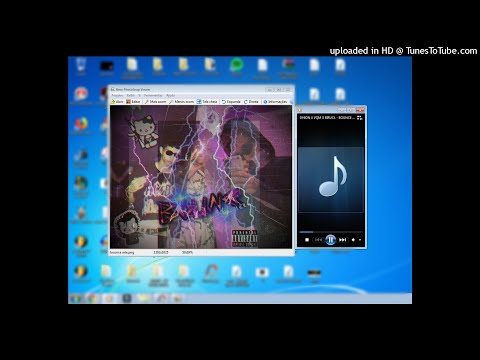Open the Spotify desktop shortcut
480x360 pixels.
(236, 66)
